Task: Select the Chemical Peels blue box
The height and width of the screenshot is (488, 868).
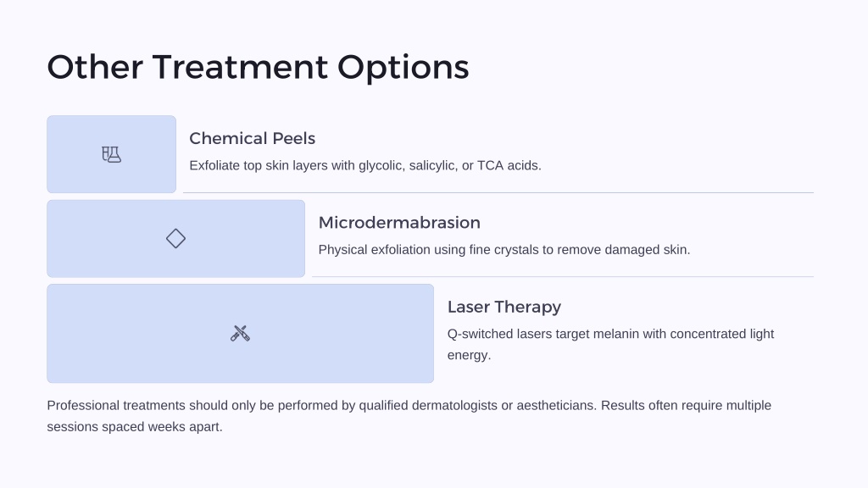Action: click(111, 154)
